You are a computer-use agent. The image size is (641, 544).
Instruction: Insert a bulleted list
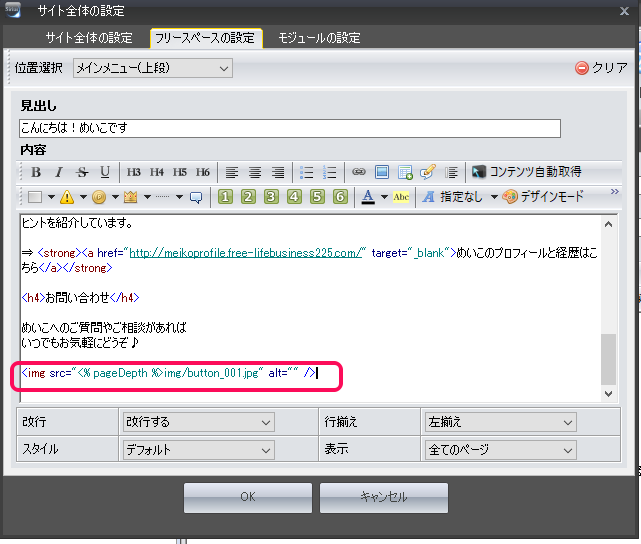pos(307,172)
